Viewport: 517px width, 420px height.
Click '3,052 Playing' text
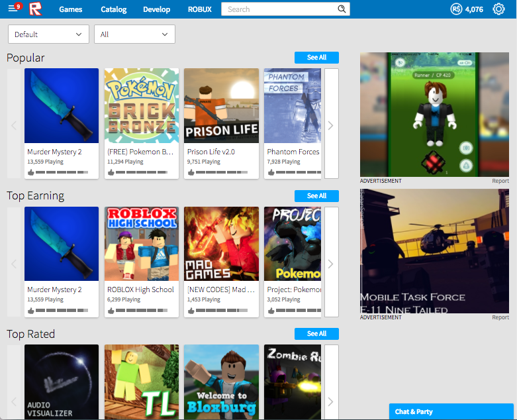click(283, 299)
